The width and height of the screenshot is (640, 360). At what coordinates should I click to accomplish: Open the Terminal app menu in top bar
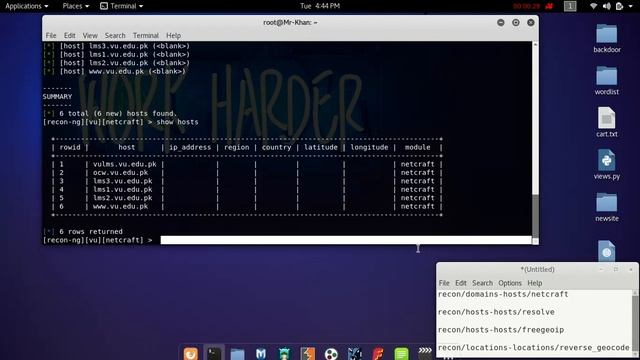(x=121, y=6)
